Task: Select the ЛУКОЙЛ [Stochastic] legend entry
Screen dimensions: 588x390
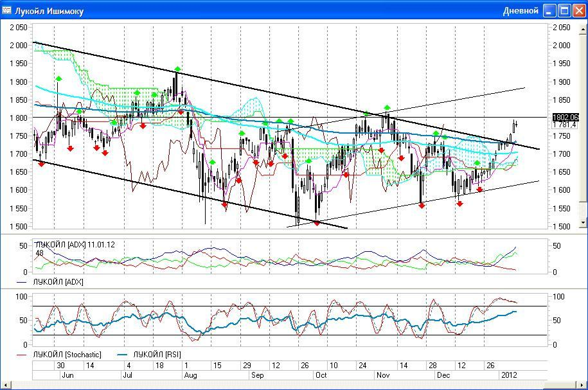Action: (59, 355)
